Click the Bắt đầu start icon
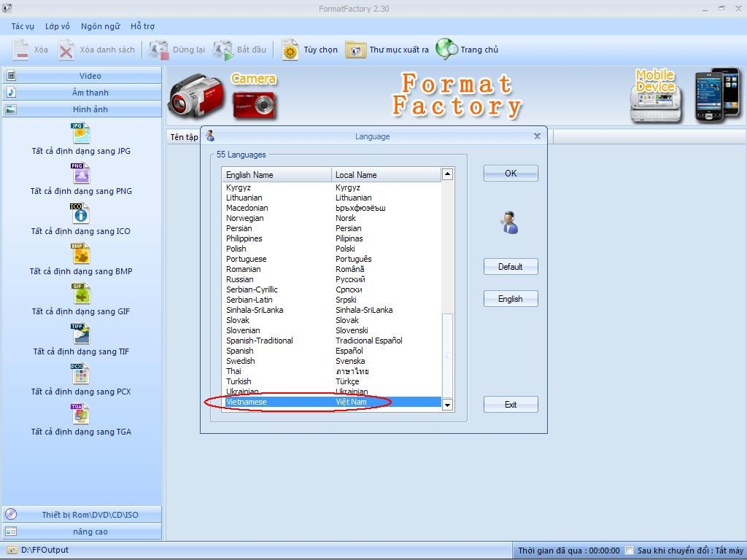 tap(223, 50)
